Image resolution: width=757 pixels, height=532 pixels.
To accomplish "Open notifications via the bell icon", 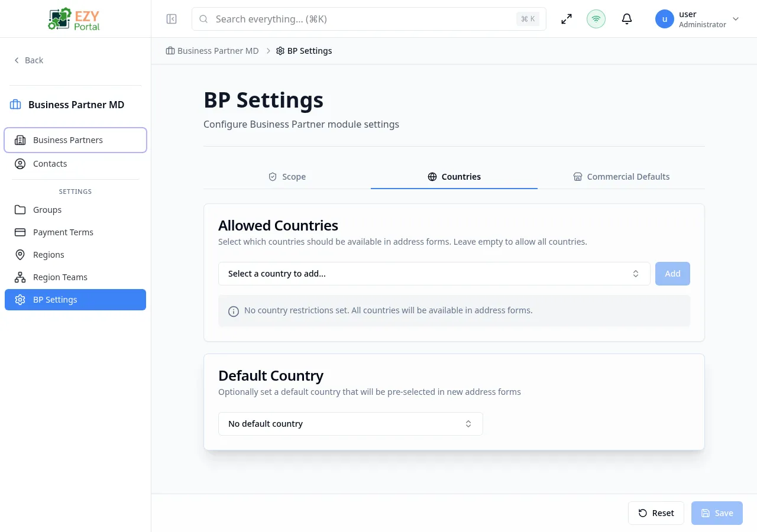I will click(626, 19).
